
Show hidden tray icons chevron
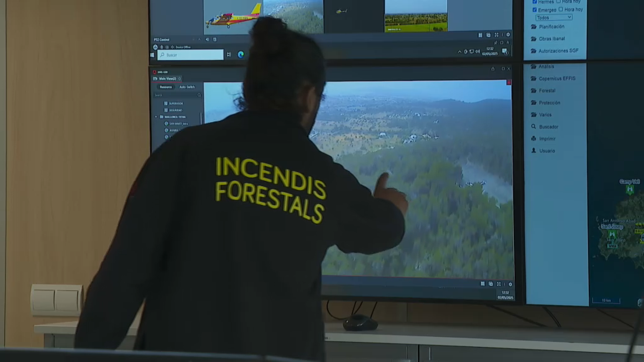460,52
